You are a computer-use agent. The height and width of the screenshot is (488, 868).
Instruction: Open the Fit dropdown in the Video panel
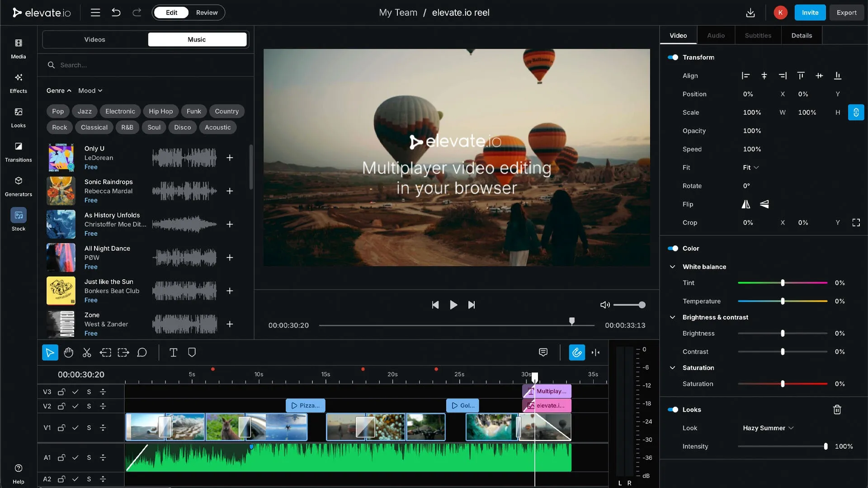pyautogui.click(x=750, y=167)
